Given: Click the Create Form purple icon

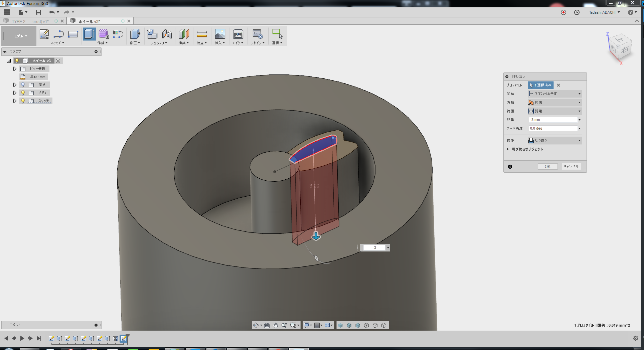Looking at the screenshot, I should (104, 34).
